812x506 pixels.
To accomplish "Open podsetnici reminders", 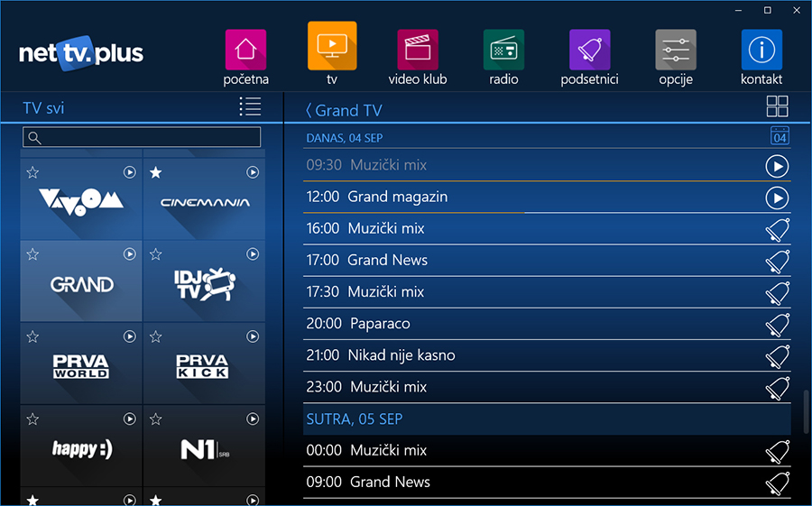I will pos(590,50).
